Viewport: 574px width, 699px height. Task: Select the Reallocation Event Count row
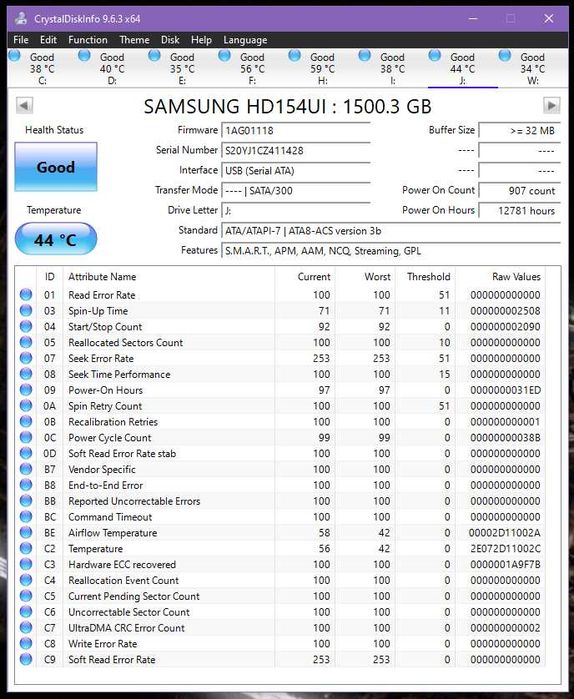281,580
